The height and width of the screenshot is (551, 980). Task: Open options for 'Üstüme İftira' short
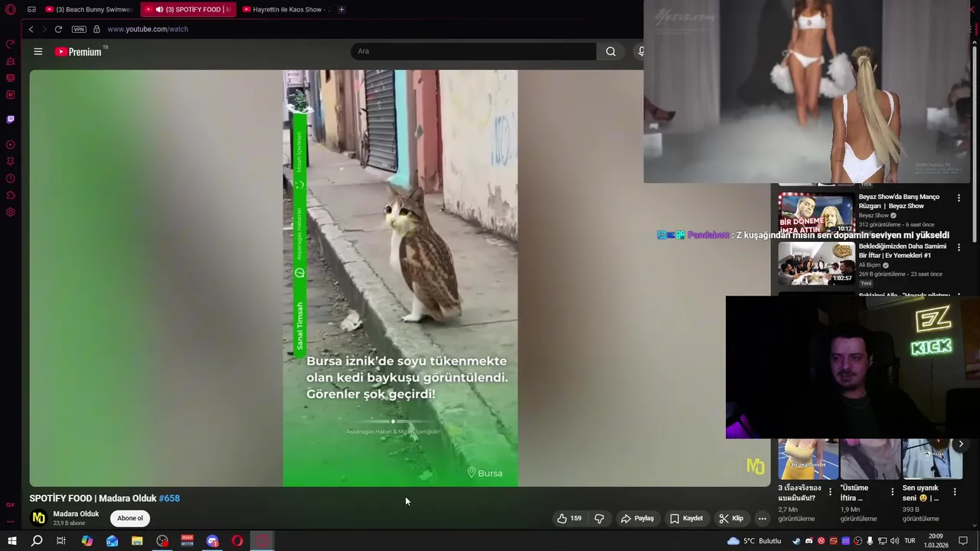click(892, 492)
